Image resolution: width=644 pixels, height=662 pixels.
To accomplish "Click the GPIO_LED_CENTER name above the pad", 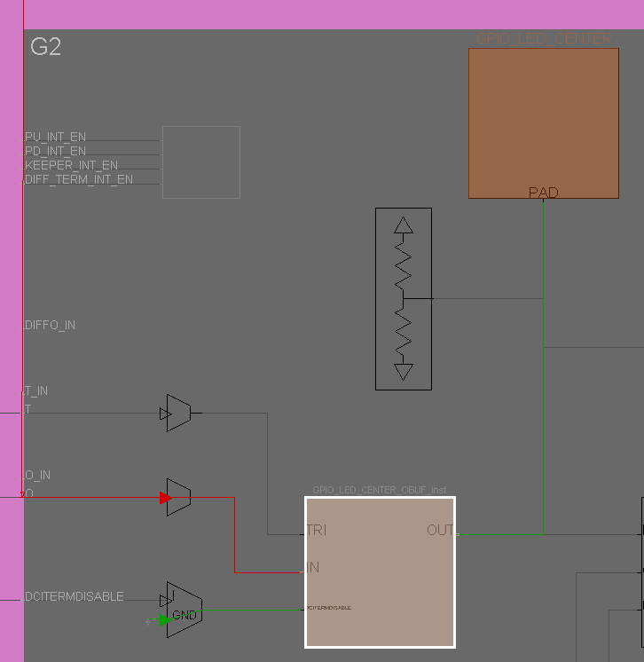I will [544, 38].
